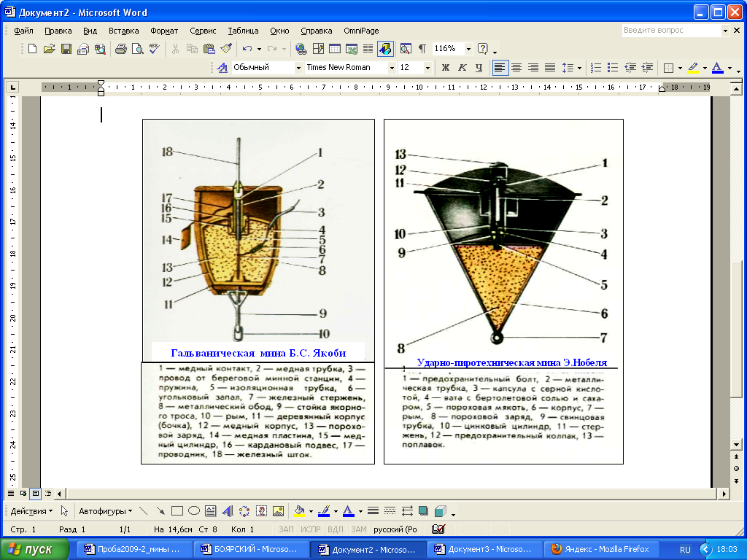This screenshot has height=560, width=747.
Task: Open the Правка menu
Action: [58, 31]
